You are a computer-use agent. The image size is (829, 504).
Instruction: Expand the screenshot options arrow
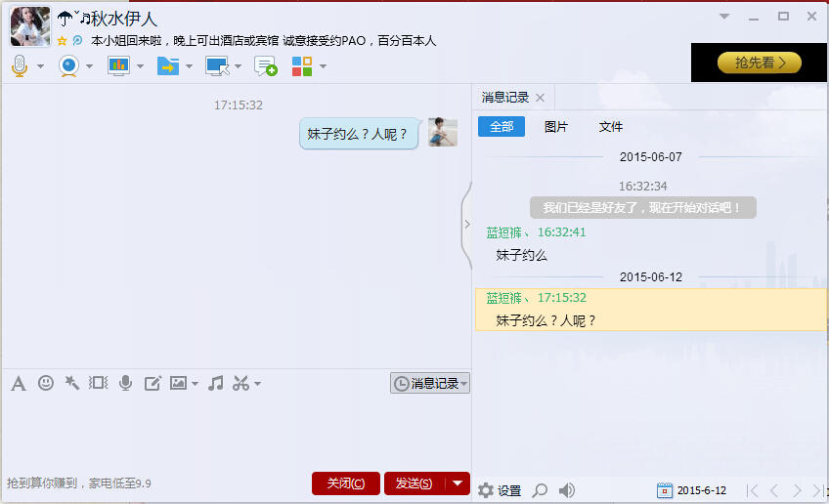[x=257, y=384]
